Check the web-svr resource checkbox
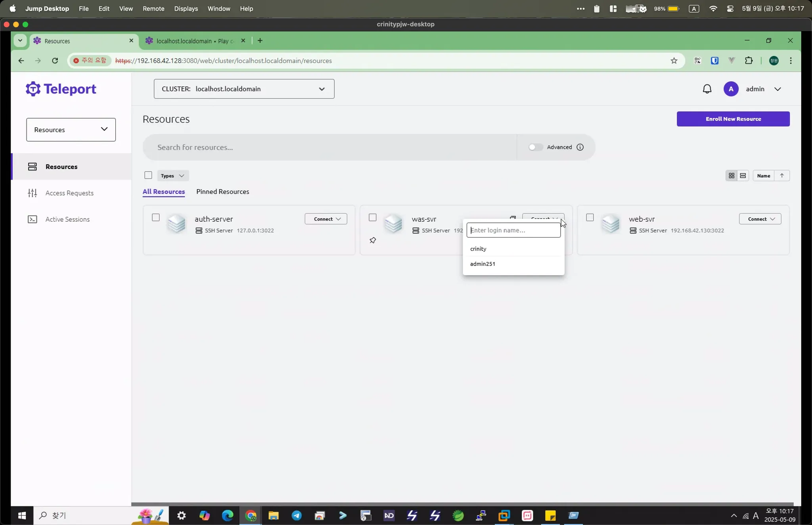Screen dimensions: 812x525 (590, 218)
